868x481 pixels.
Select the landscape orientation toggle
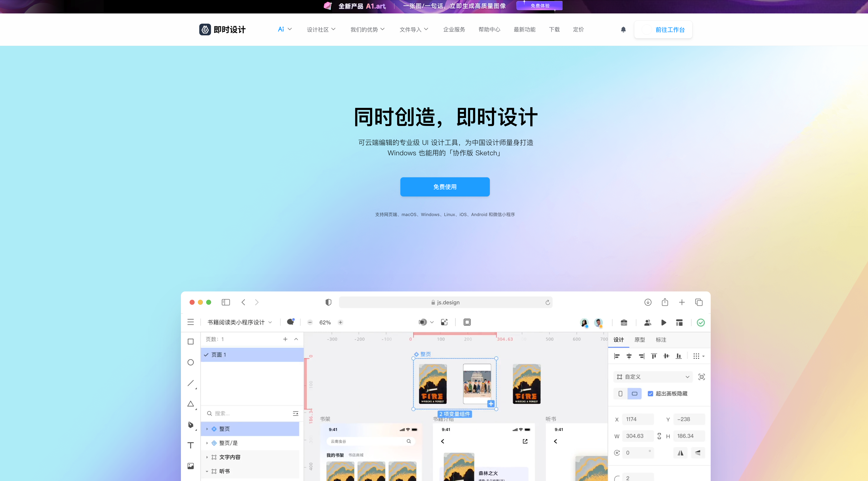[634, 394]
